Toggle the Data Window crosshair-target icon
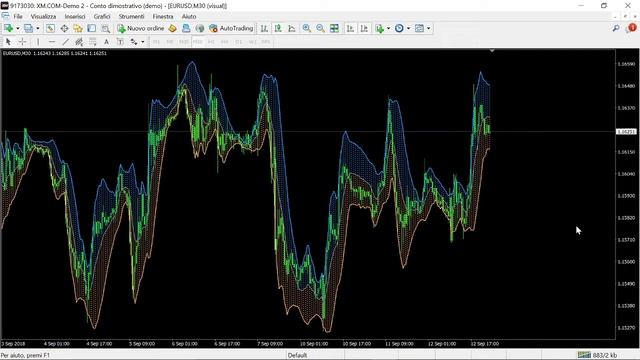The width and height of the screenshot is (640, 360). [64, 28]
